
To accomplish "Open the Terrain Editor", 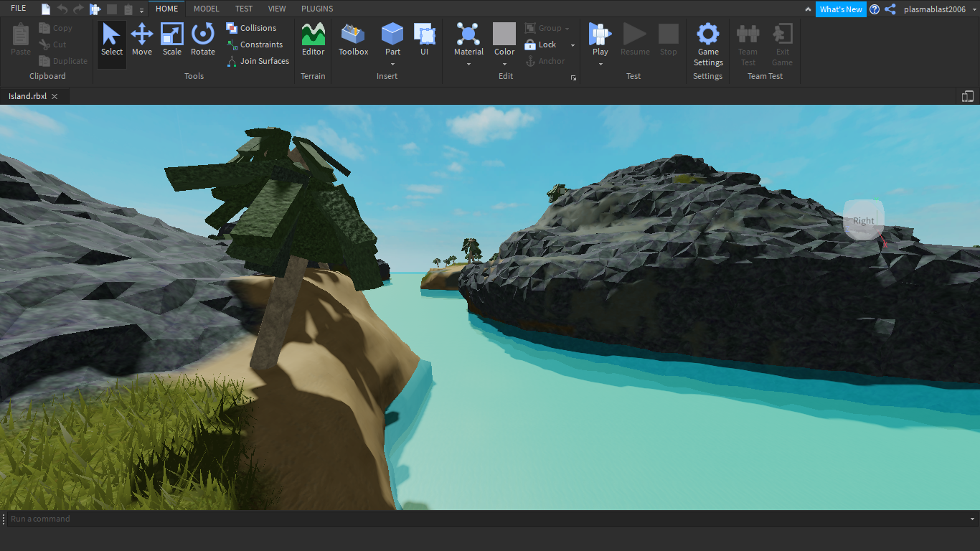I will click(x=313, y=39).
